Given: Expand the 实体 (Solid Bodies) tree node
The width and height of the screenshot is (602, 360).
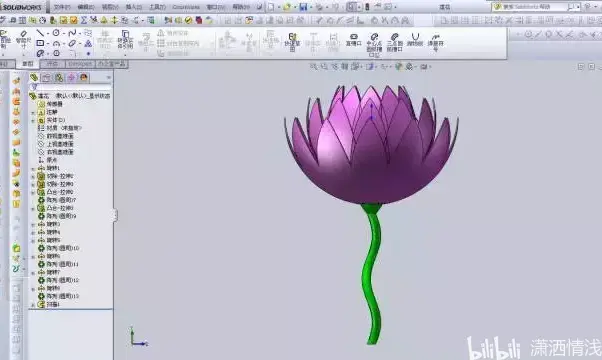Looking at the screenshot, I should pos(33,121).
